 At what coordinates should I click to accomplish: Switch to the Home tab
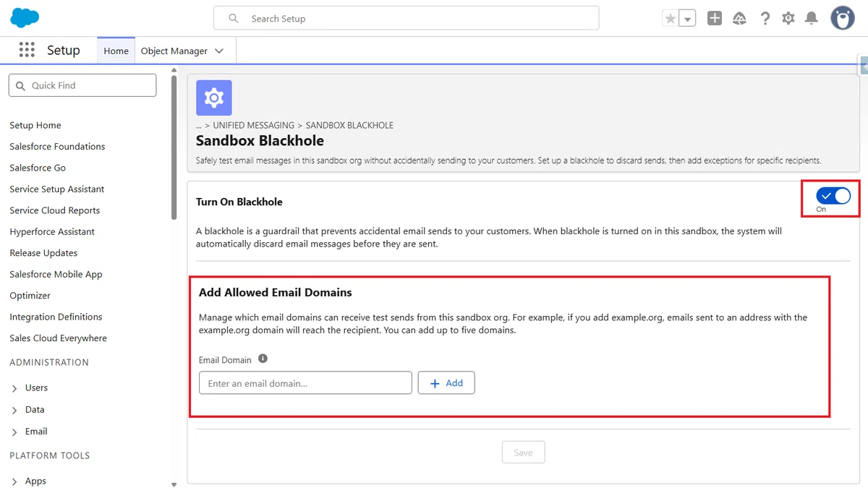coord(116,51)
